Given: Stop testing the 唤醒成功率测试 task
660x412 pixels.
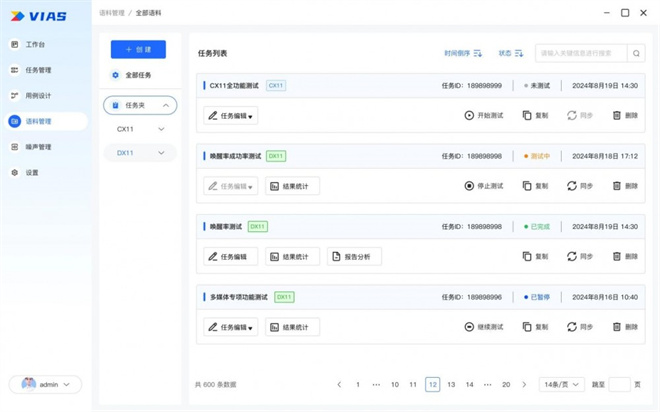Looking at the screenshot, I should point(484,186).
